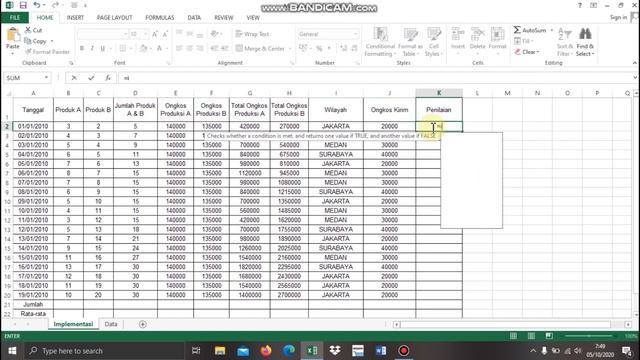Viewport: 640px width, 360px height.
Task: Click inside the formula bar input
Action: 376,78
